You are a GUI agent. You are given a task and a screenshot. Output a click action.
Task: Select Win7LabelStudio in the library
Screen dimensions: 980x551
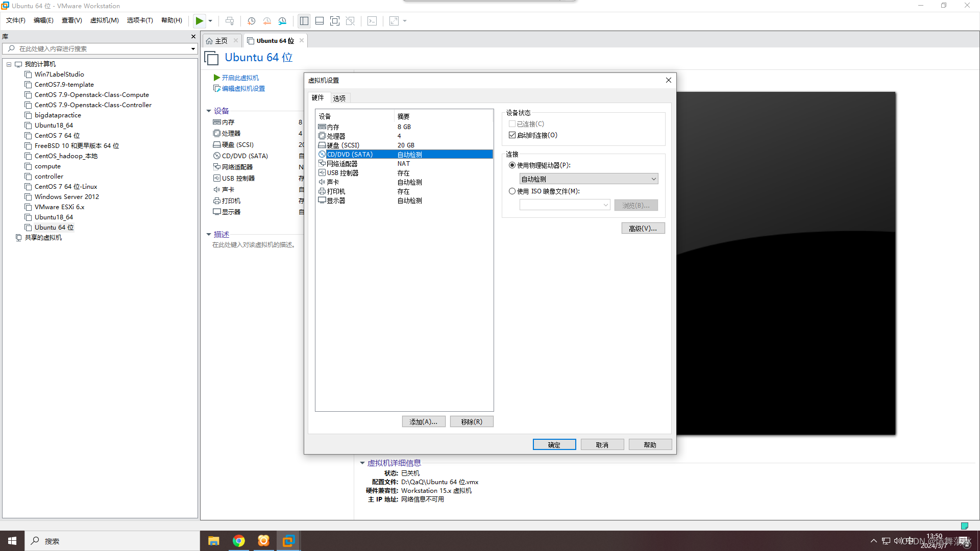coord(59,74)
